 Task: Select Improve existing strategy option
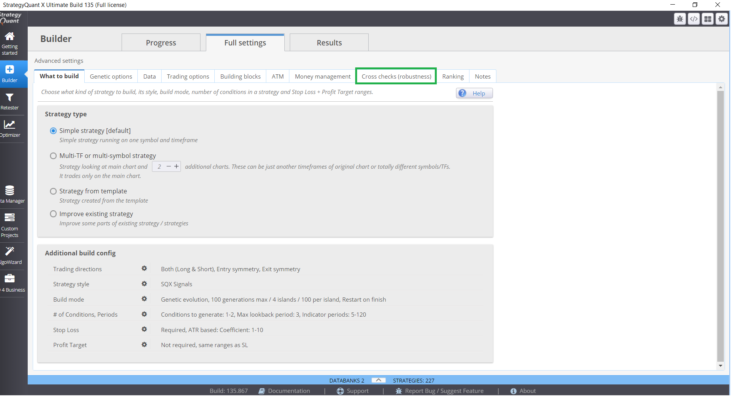coord(53,214)
